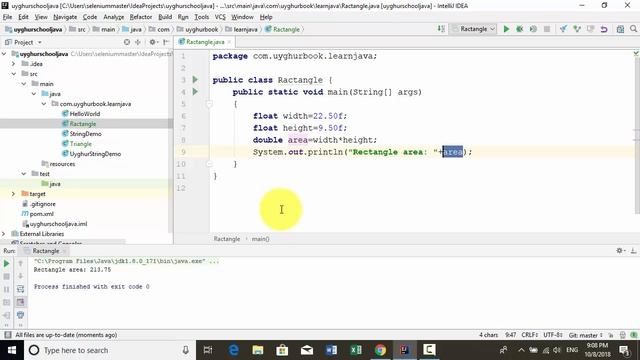Toggle fold marker at line 10
Image resolution: width=640 pixels, height=360 pixels.
tap(209, 164)
